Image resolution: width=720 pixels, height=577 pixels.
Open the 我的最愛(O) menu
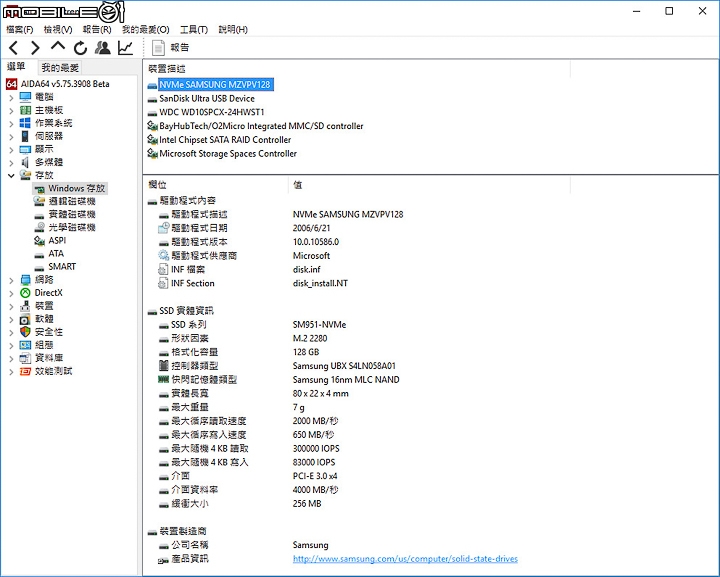point(146,29)
